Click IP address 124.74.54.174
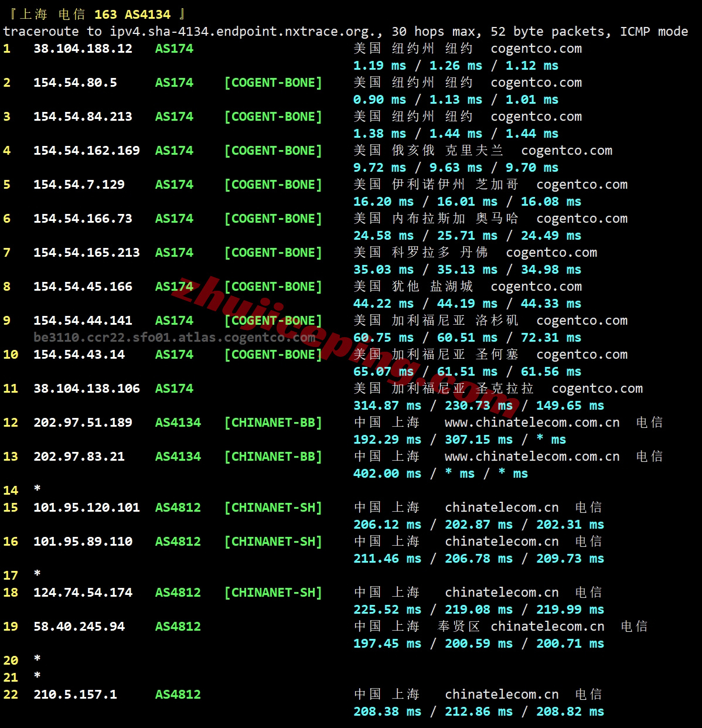The image size is (702, 728). (83, 593)
